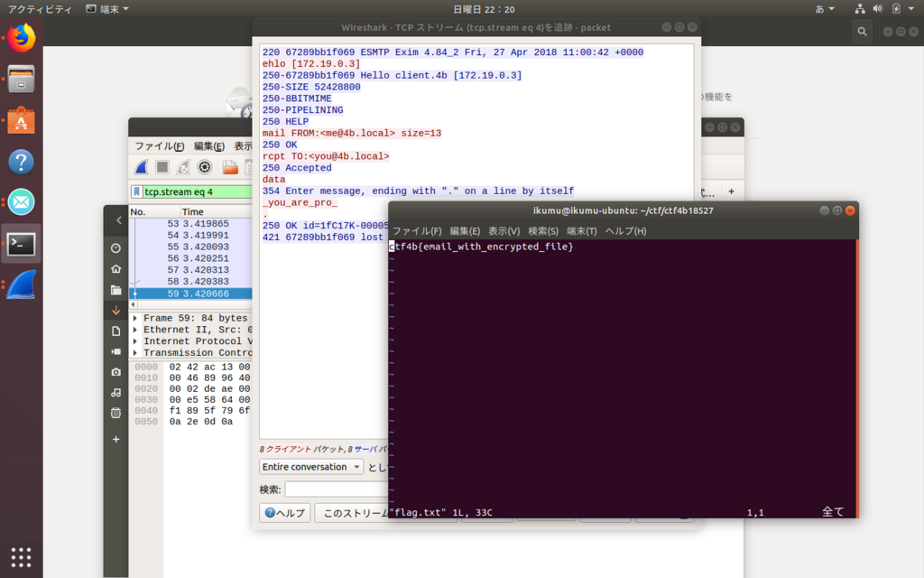Click the filter bookmark icon beside tcp.stream

tap(137, 191)
